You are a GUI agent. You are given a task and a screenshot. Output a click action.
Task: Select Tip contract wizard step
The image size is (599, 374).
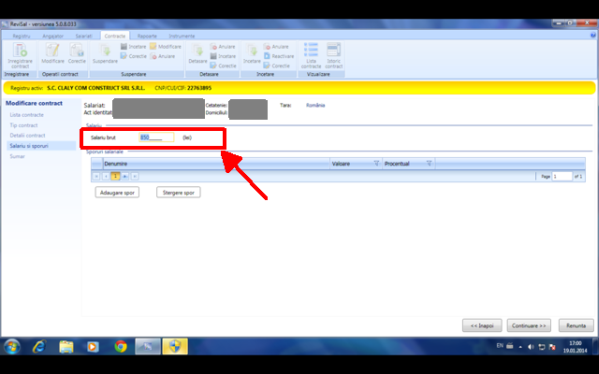pyautogui.click(x=24, y=125)
